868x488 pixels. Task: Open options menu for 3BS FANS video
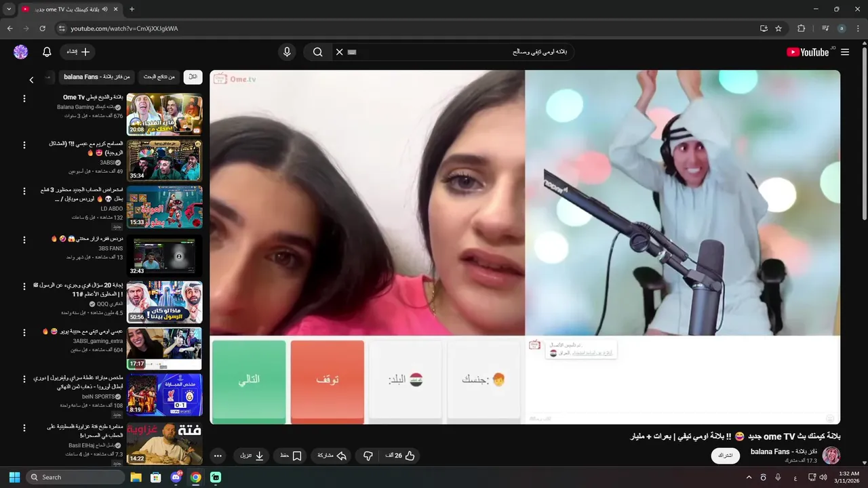tap(24, 240)
